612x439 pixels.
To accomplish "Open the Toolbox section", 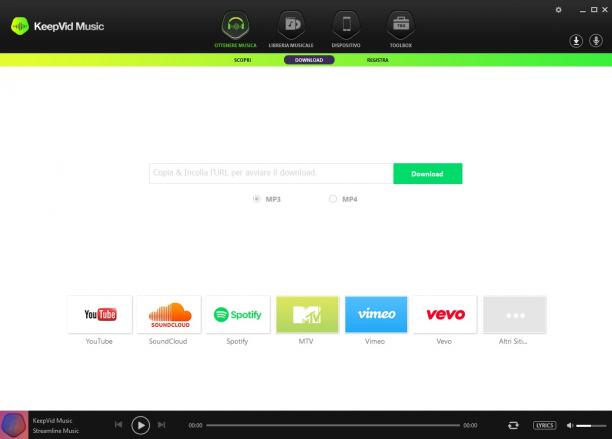I will pyautogui.click(x=401, y=30).
